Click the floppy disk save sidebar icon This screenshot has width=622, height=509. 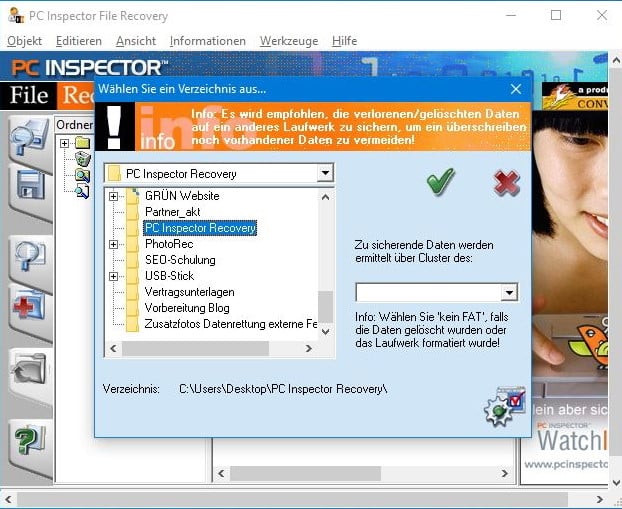point(31,185)
